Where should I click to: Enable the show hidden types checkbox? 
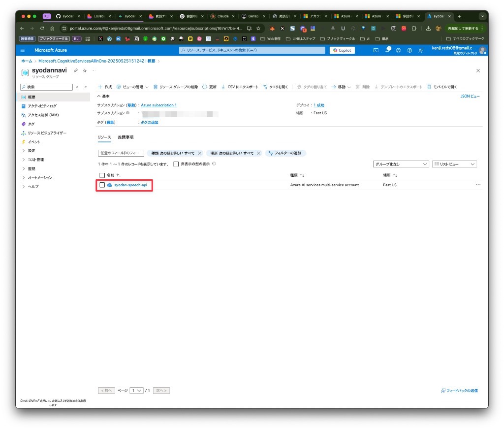point(176,164)
